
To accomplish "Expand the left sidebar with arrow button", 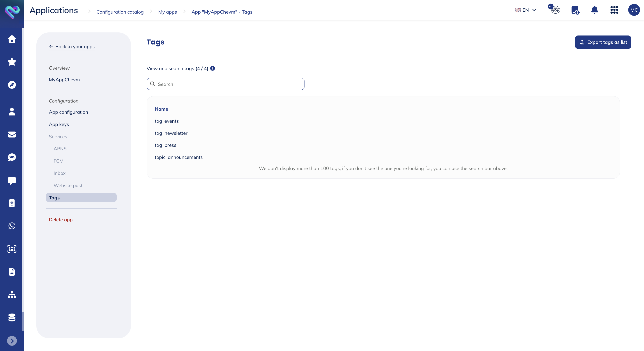I will (x=12, y=341).
